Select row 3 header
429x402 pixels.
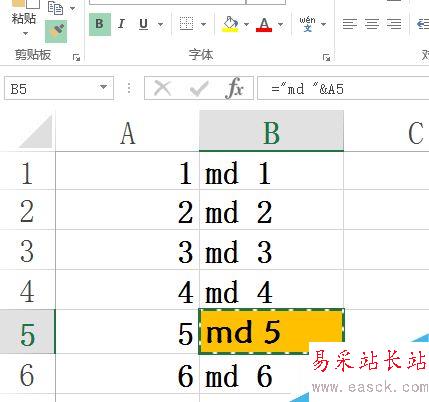(27, 250)
